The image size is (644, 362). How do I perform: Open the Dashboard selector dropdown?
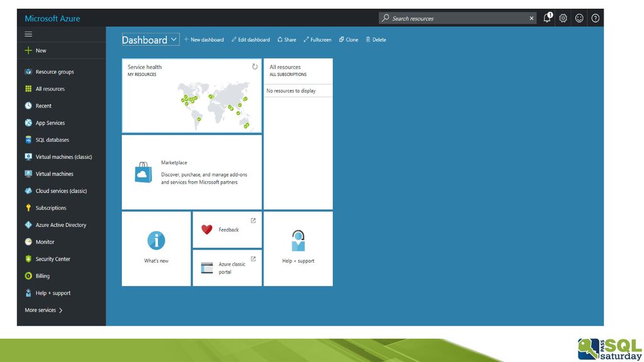click(x=150, y=40)
